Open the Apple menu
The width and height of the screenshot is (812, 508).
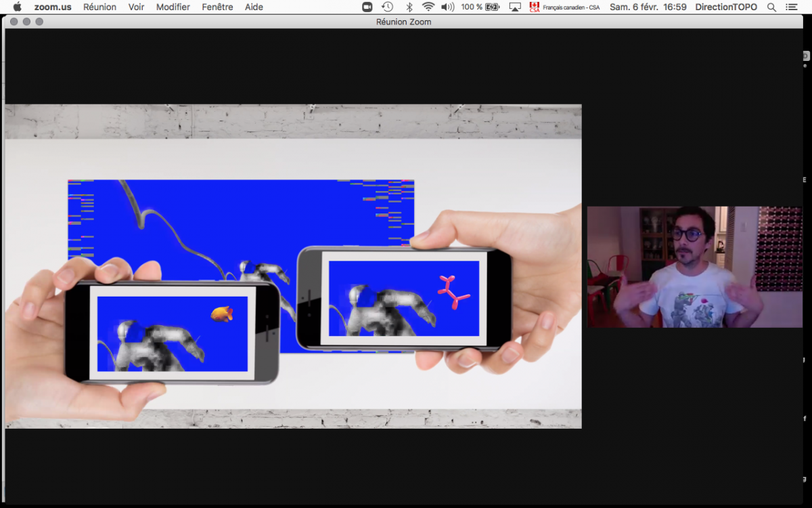[x=18, y=7]
